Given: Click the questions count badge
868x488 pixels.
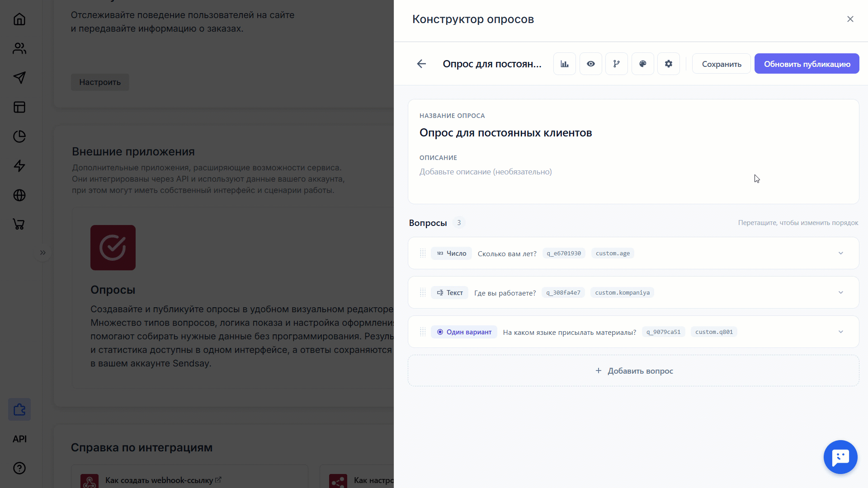Looking at the screenshot, I should point(459,223).
